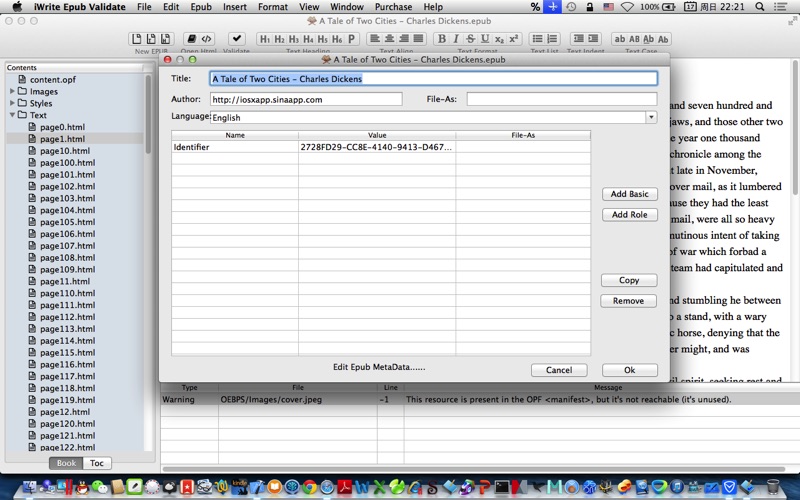Screen dimensions: 800x500
Task: Open Spotlight search in menu bar
Action: click(759, 7)
